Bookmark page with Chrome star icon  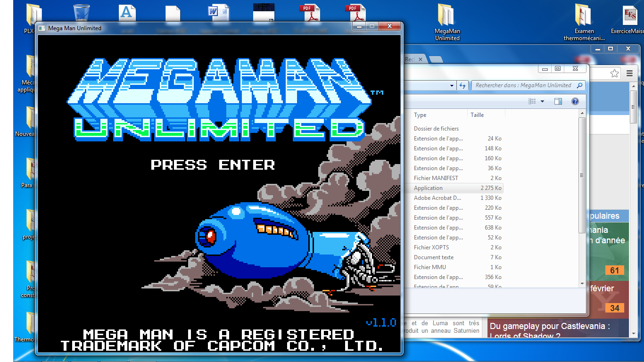pyautogui.click(x=614, y=73)
